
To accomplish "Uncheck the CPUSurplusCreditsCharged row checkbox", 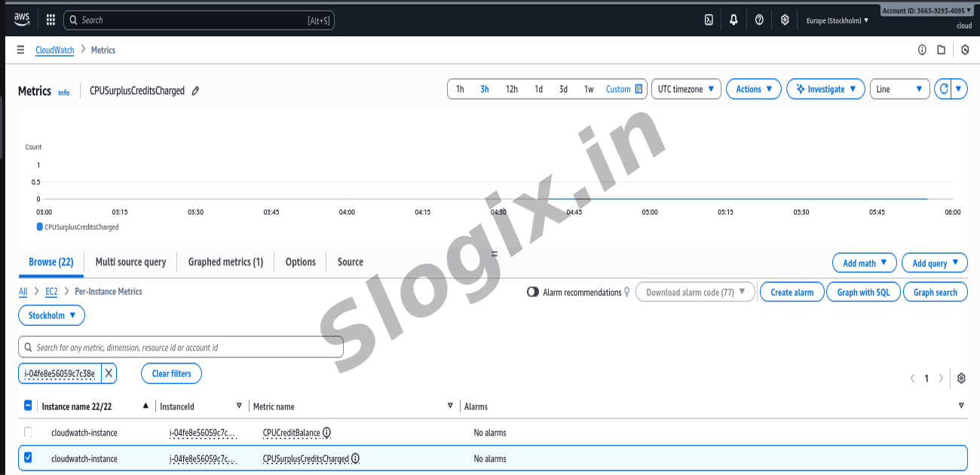I will click(x=28, y=458).
